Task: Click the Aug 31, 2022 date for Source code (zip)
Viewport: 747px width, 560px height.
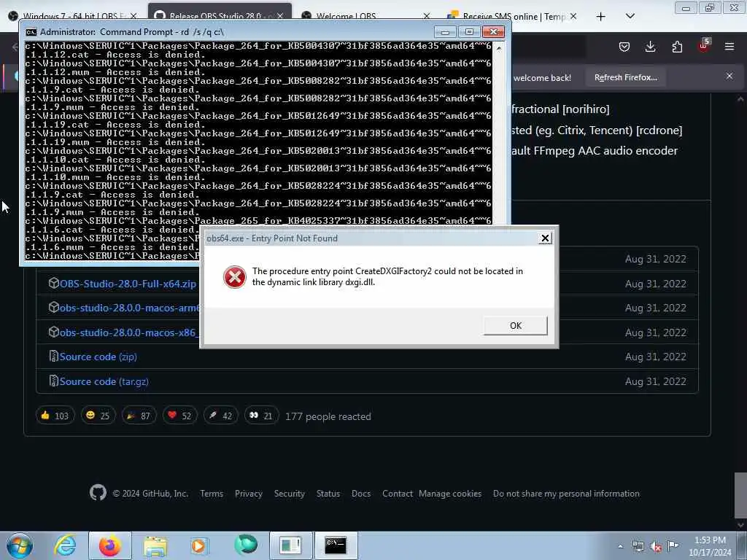Action: pyautogui.click(x=656, y=357)
